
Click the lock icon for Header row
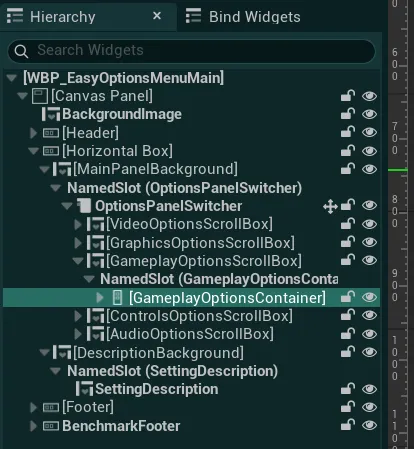(347, 132)
